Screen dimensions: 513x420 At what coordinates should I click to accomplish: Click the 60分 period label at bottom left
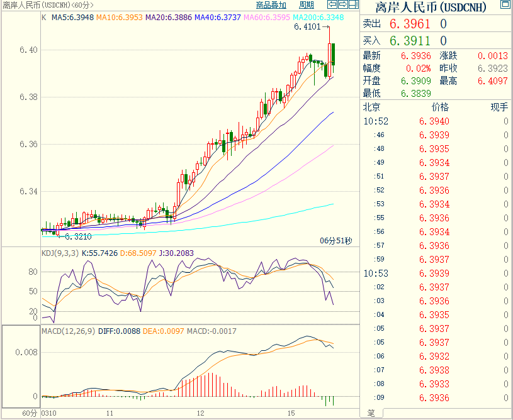tap(30, 413)
